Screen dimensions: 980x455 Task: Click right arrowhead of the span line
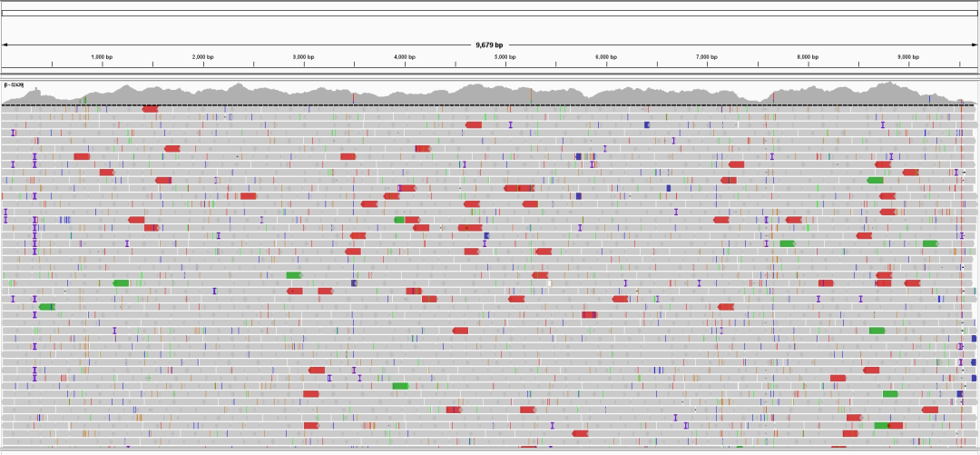coord(974,45)
